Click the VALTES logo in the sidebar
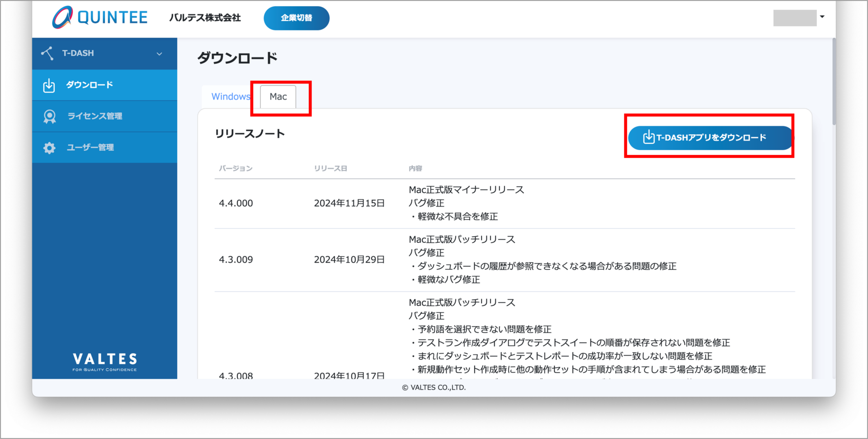The width and height of the screenshot is (868, 439). [x=104, y=362]
